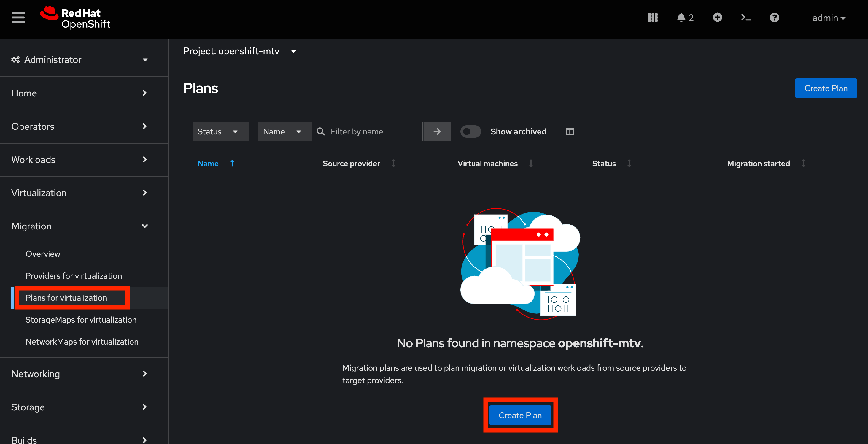
Task: Toggle sorting on the Status column
Action: coord(629,164)
